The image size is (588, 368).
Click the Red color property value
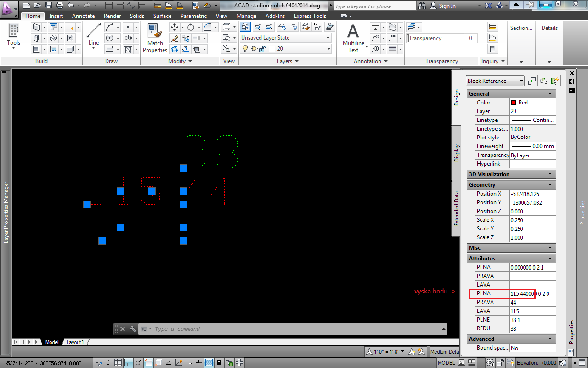click(x=532, y=103)
